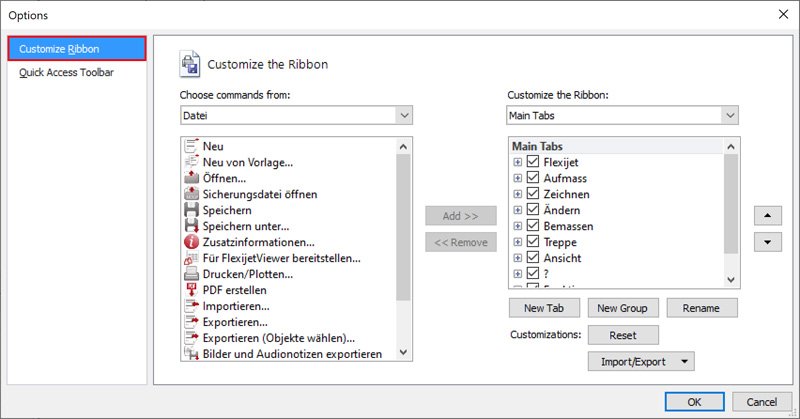Expand the Aufmass tree node
800x419 pixels.
(517, 178)
